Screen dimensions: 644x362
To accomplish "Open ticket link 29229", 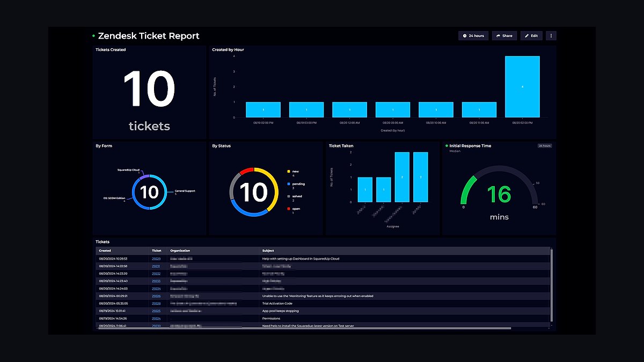I will (x=156, y=258).
